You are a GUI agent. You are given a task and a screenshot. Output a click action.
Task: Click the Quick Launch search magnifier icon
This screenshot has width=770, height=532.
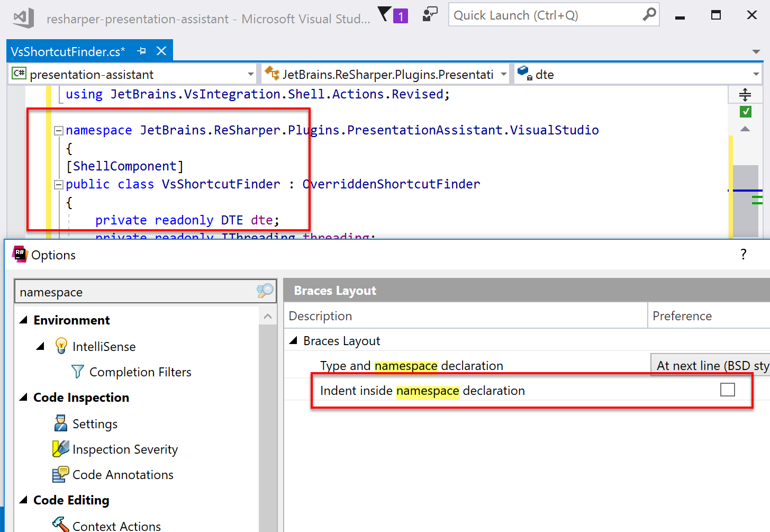point(649,14)
